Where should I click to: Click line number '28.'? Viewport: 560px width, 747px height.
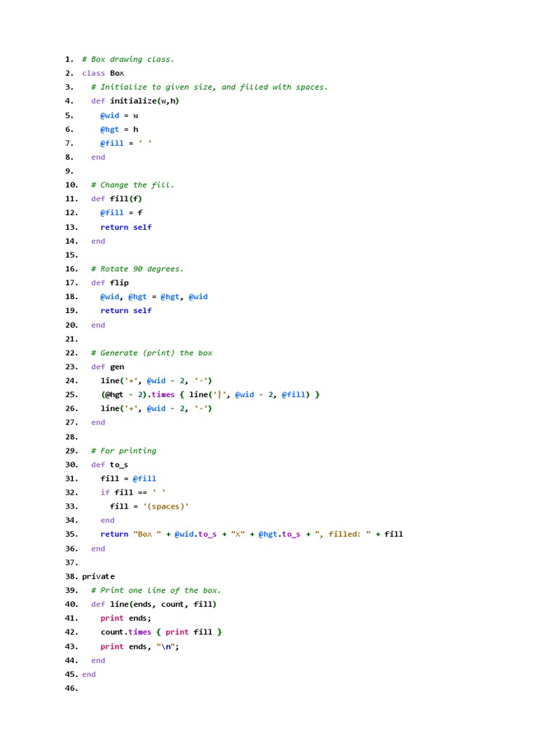tap(71, 437)
